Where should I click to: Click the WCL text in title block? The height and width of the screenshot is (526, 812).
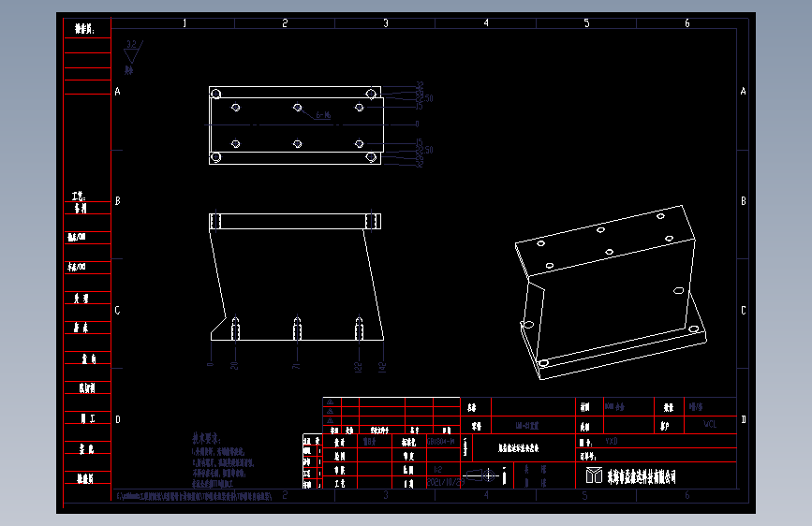pos(710,424)
